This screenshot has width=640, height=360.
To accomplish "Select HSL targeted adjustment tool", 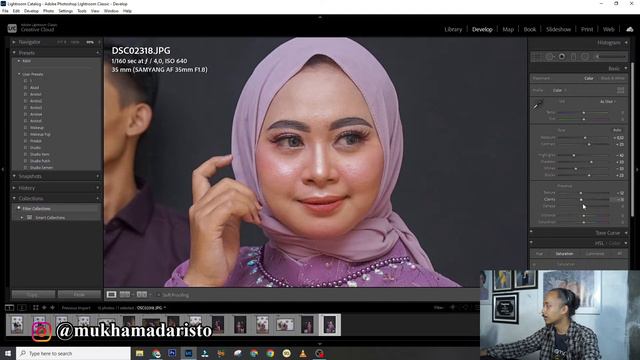I will pos(534,264).
